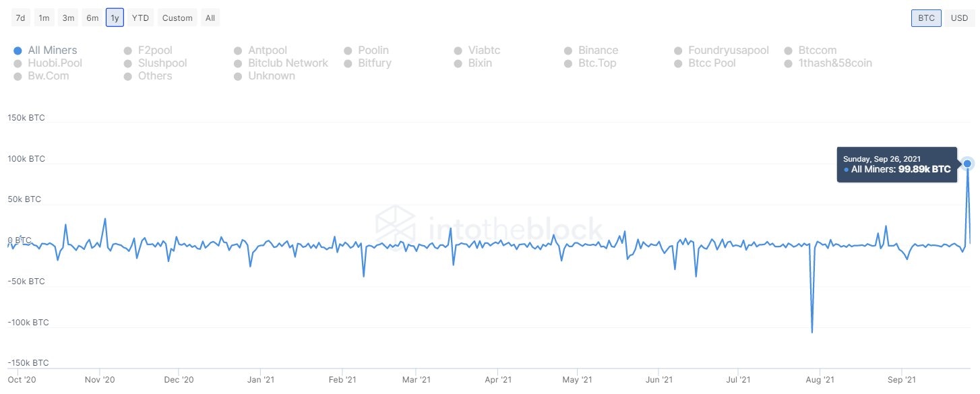Click the Sep 26 data point marker
Image resolution: width=980 pixels, height=394 pixels.
(968, 163)
